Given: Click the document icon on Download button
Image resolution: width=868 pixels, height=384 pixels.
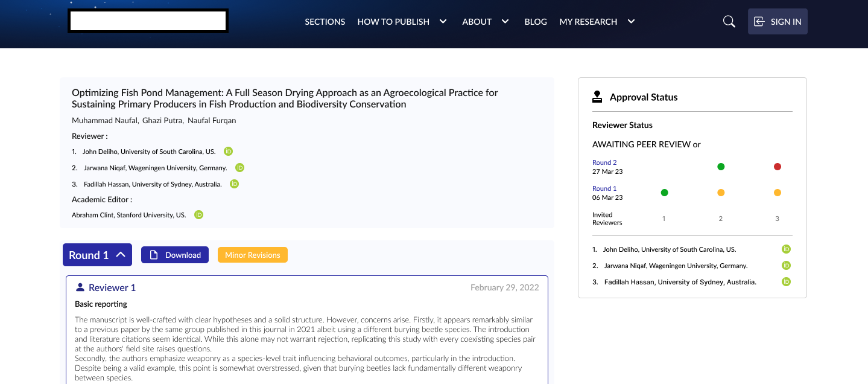Looking at the screenshot, I should pyautogui.click(x=154, y=255).
